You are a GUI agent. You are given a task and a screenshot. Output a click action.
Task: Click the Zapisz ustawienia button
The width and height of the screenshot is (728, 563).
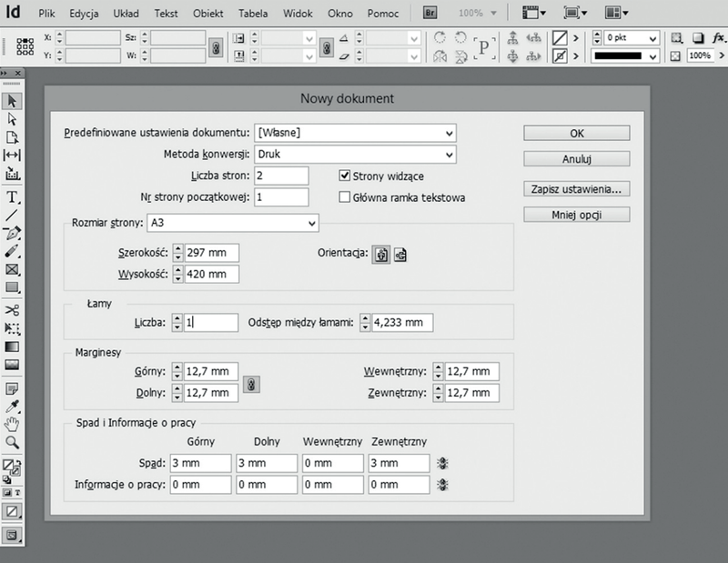pyautogui.click(x=577, y=189)
